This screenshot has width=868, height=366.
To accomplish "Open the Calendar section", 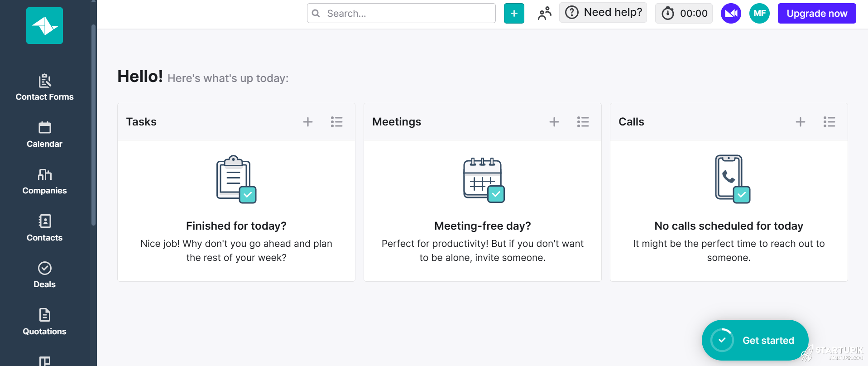I will 44,135.
